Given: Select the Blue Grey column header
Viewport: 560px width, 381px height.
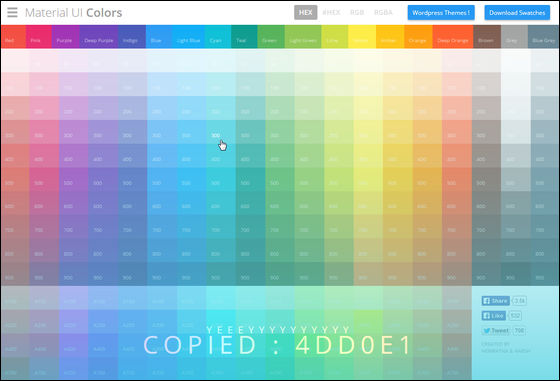Looking at the screenshot, I should click(544, 36).
